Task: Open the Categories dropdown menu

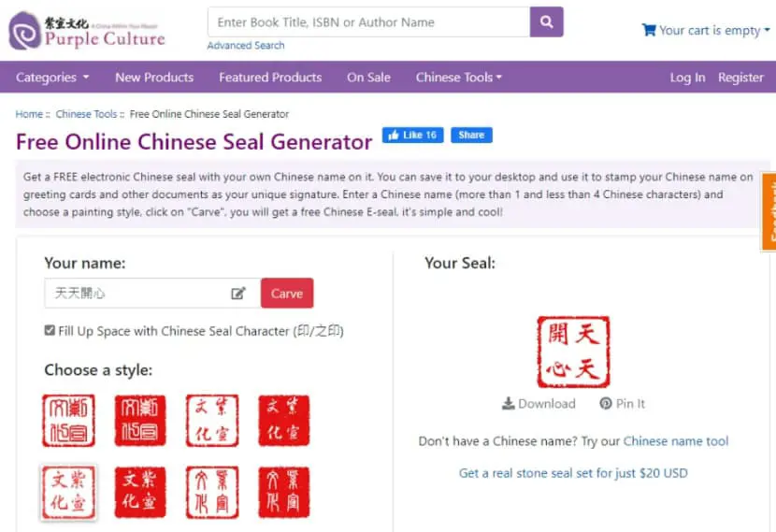Action: coord(52,78)
